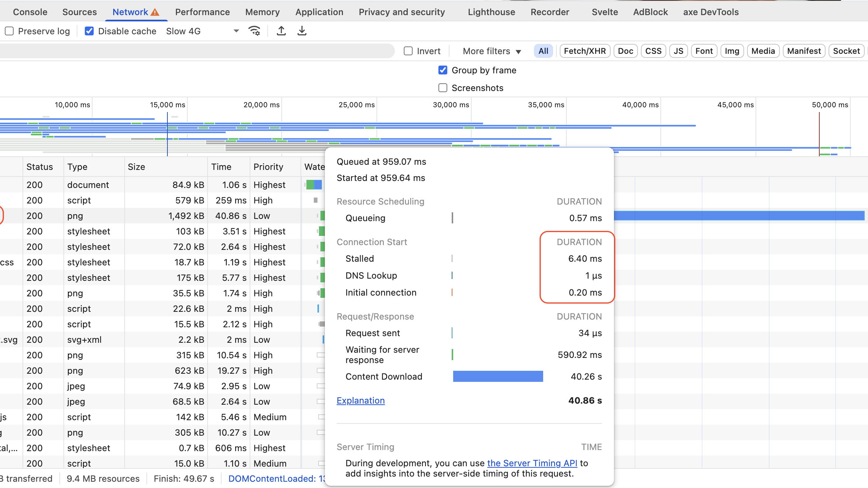Open the Server Timing API link
The image size is (868, 488).
coord(532,463)
